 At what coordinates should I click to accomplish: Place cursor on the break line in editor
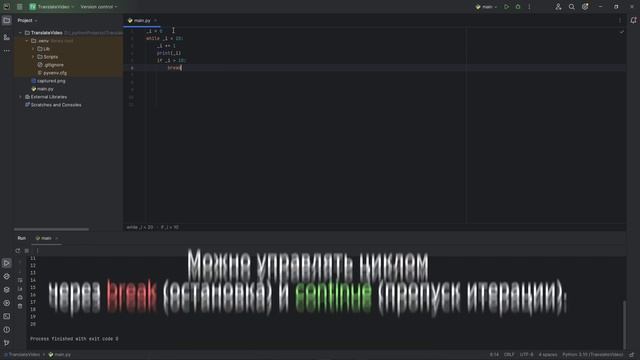[174, 68]
